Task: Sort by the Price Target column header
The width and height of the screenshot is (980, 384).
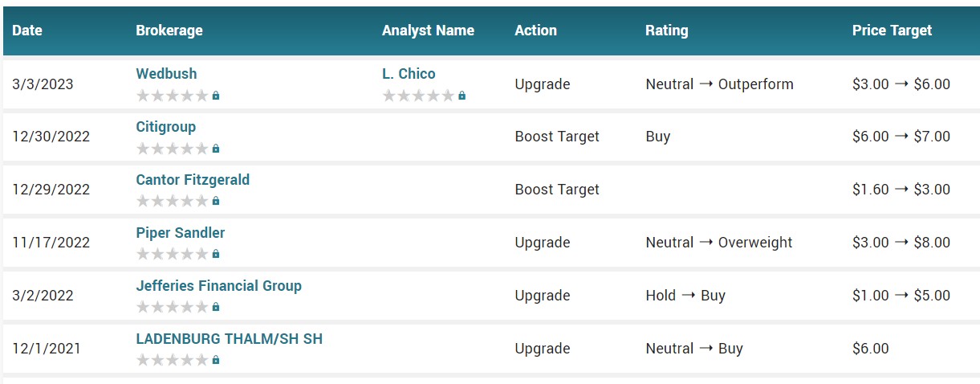Action: (892, 31)
